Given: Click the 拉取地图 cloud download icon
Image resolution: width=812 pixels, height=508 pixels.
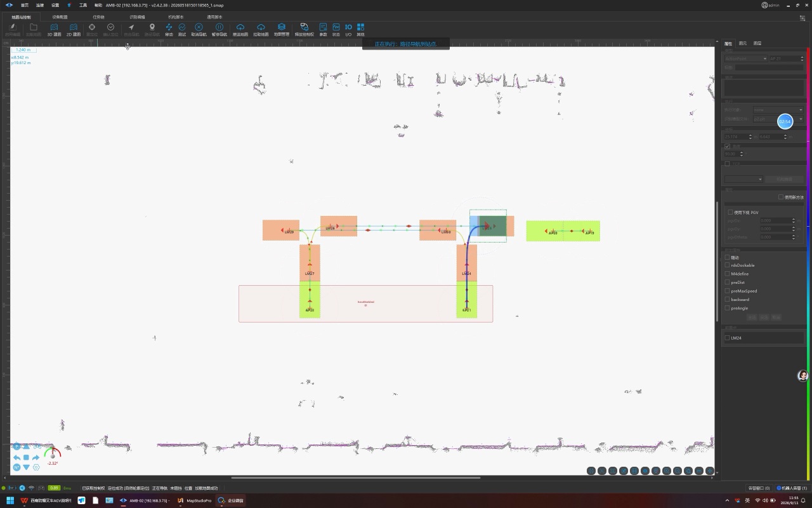Looking at the screenshot, I should click(x=261, y=30).
